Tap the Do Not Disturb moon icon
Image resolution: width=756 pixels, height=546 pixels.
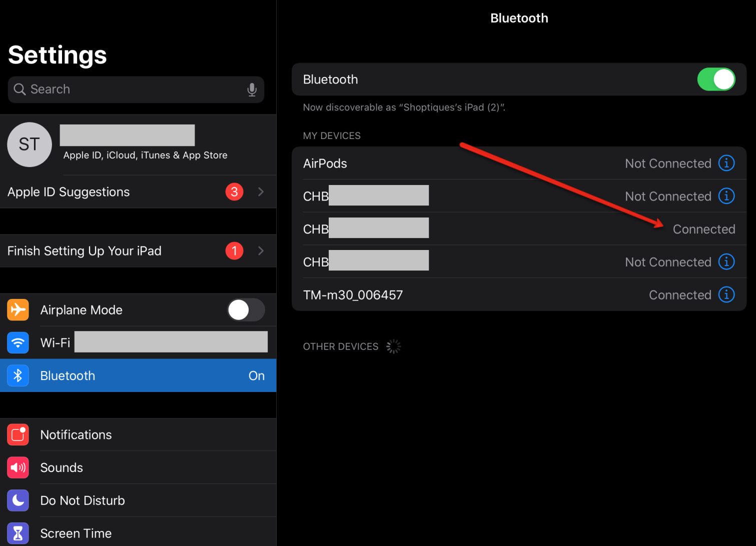click(x=18, y=500)
